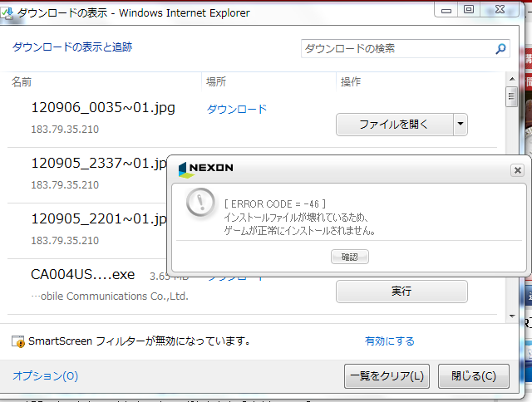532x402 pixels.
Task: Open オプション(O) link
Action: 46,376
